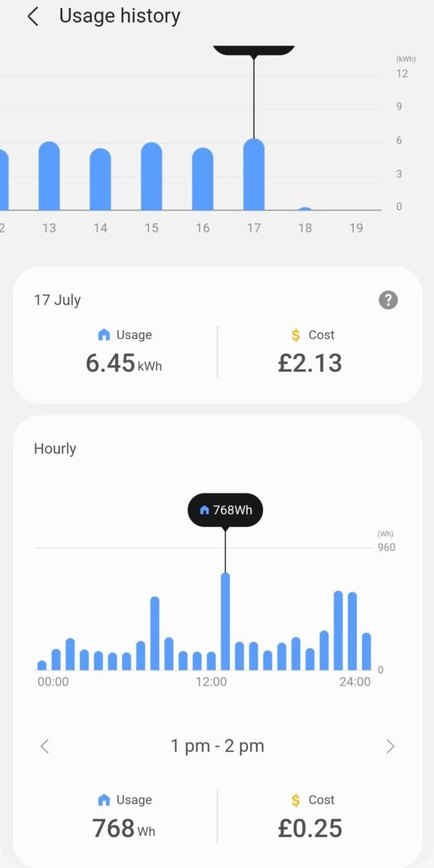
Task: Open the help question mark icon
Action: pyautogui.click(x=388, y=299)
